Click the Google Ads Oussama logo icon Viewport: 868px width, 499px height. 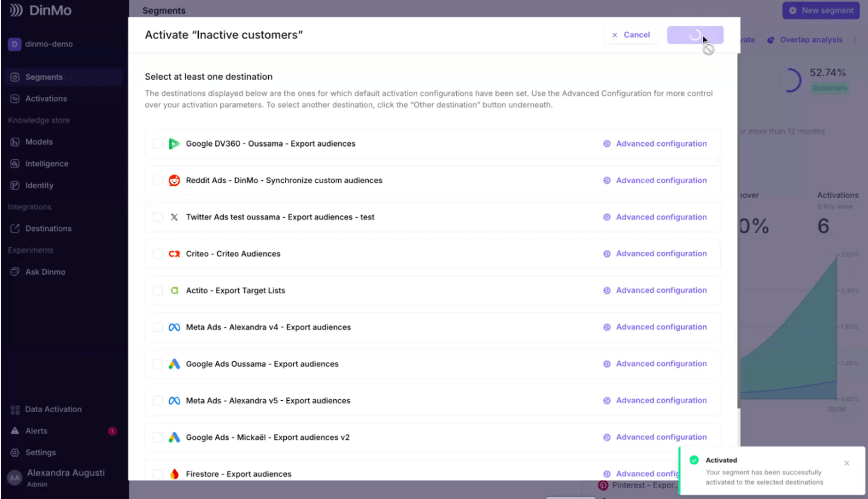174,364
